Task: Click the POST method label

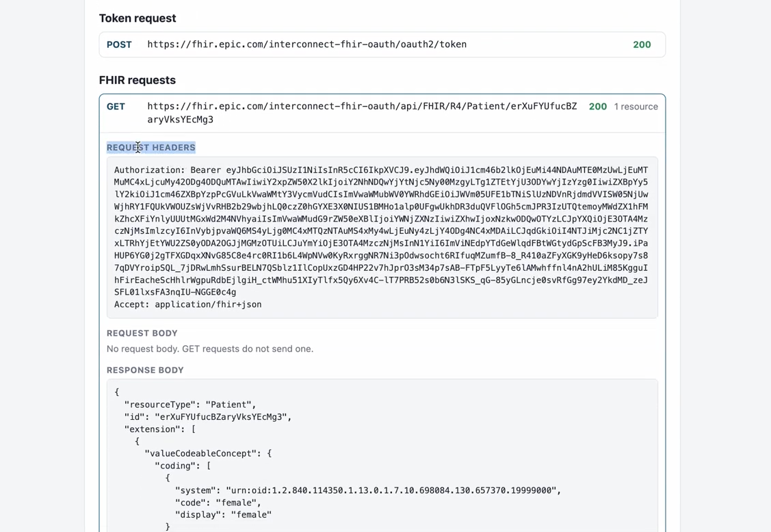Action: pyautogui.click(x=119, y=44)
